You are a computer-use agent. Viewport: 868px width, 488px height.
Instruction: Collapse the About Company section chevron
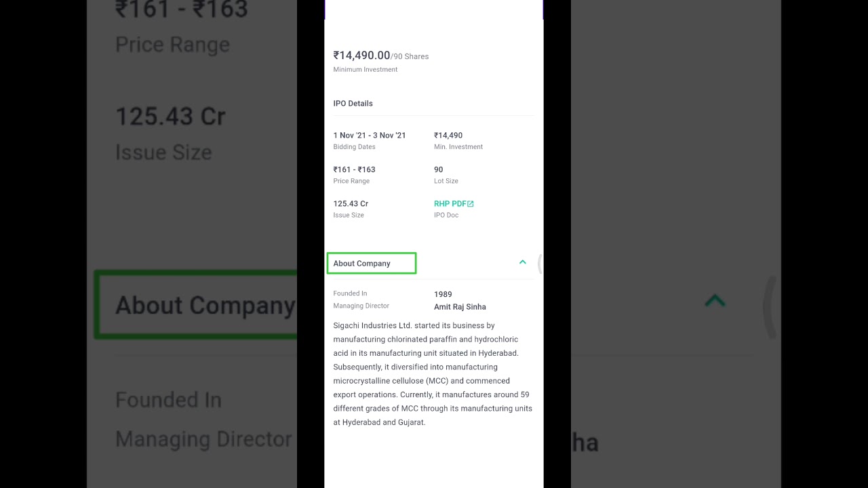[522, 262]
